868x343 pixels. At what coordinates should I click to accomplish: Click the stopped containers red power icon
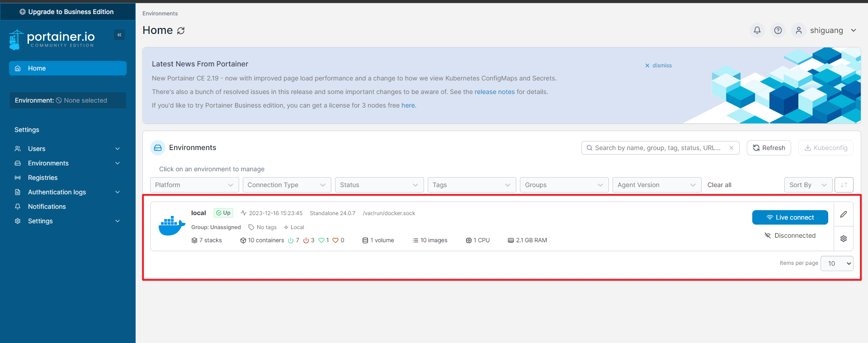coord(306,240)
